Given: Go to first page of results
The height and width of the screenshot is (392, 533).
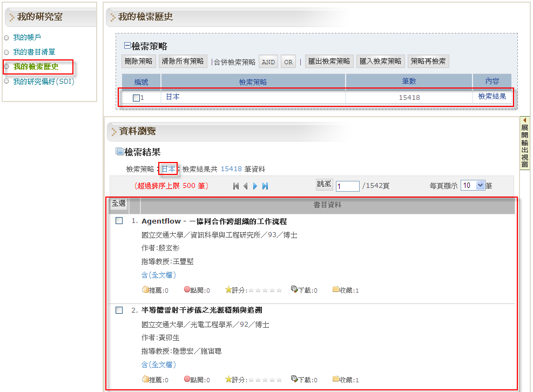Looking at the screenshot, I should pyautogui.click(x=236, y=186).
